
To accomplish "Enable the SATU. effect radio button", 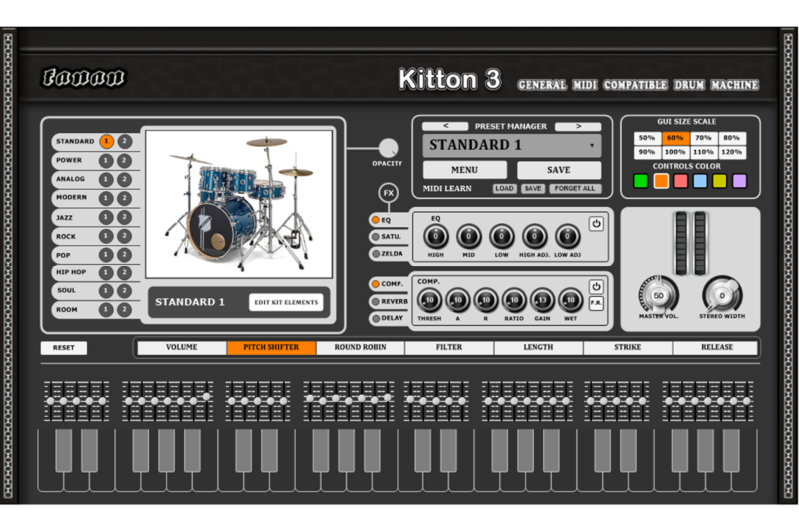I will (375, 237).
